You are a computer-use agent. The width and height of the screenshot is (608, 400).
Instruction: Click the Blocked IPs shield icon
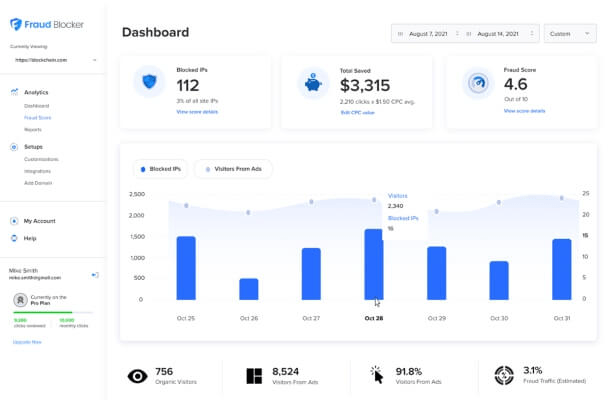click(x=149, y=82)
